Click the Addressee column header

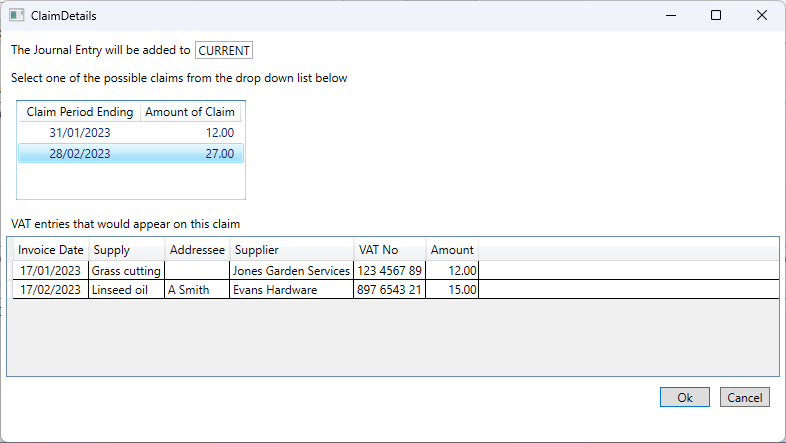[x=198, y=250]
